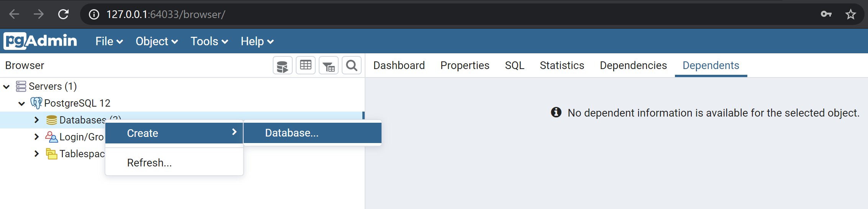Click the View Data table grid icon
The image size is (868, 209).
coord(305,66)
